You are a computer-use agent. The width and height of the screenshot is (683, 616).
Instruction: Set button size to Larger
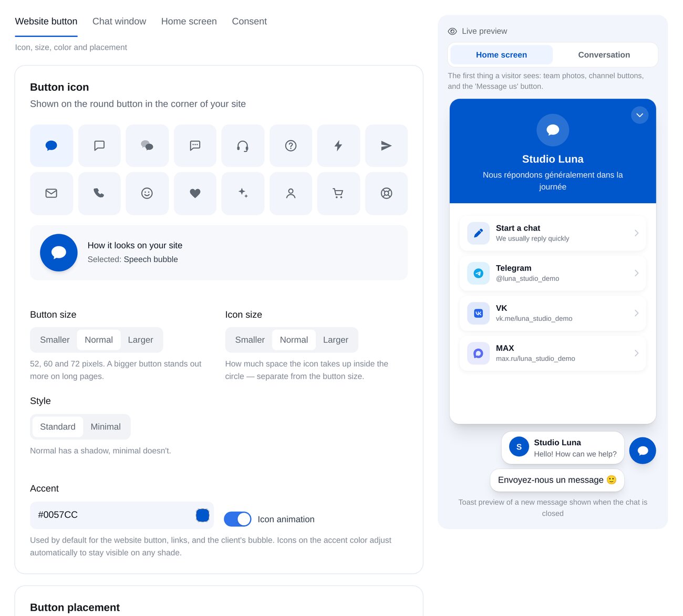[x=140, y=340]
